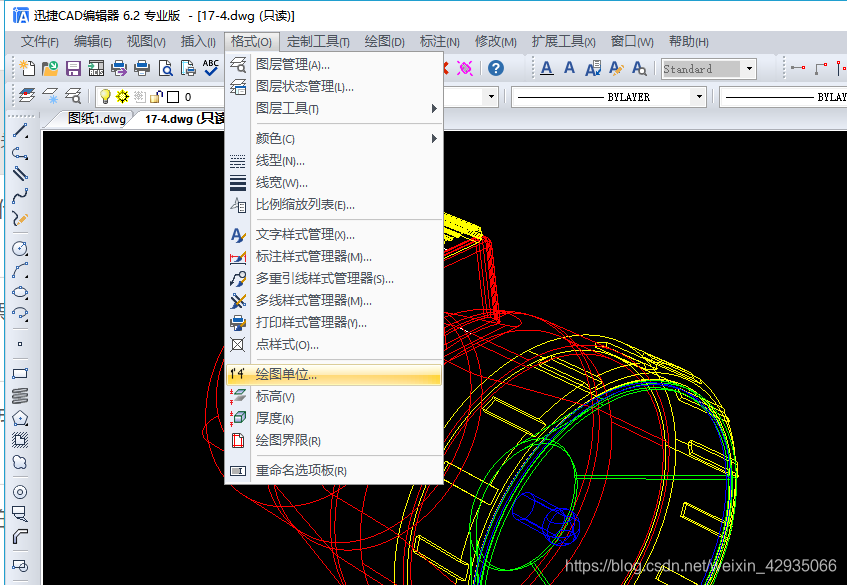The image size is (847, 585).
Task: Toggle layer 0 freeze sun icon
Action: 123,97
